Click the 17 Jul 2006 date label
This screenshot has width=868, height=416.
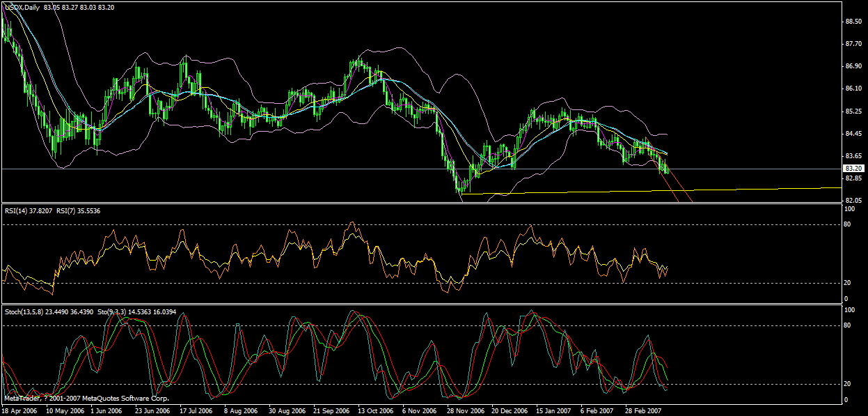point(197,411)
